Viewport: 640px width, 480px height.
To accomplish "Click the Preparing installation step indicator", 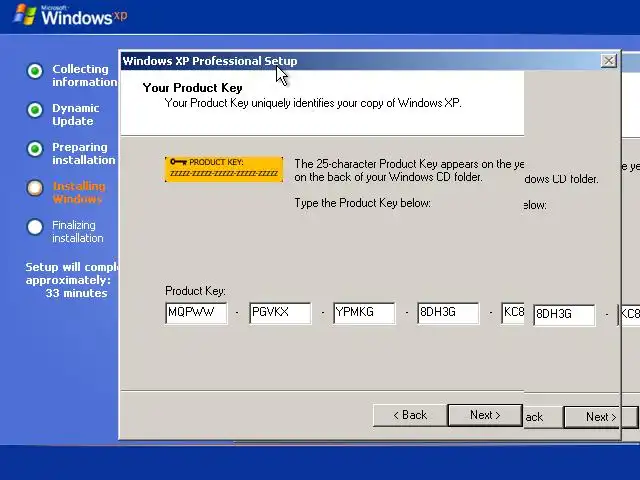I will click(x=35, y=149).
